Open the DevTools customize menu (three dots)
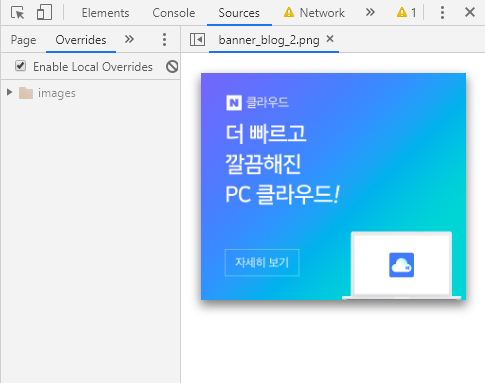 click(442, 13)
